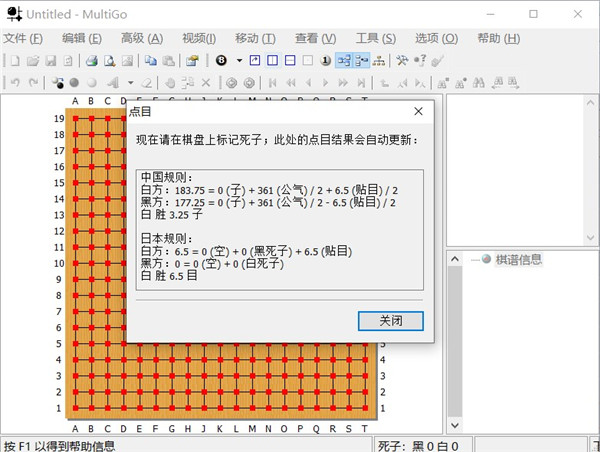The height and width of the screenshot is (452, 600).
Task: Close the 点目 dialog with X
Action: [419, 112]
